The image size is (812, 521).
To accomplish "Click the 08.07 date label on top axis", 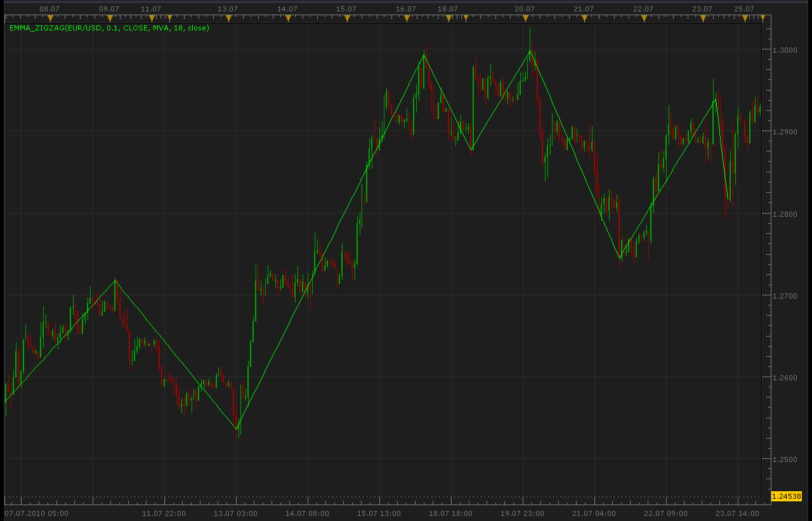I will tap(49, 9).
